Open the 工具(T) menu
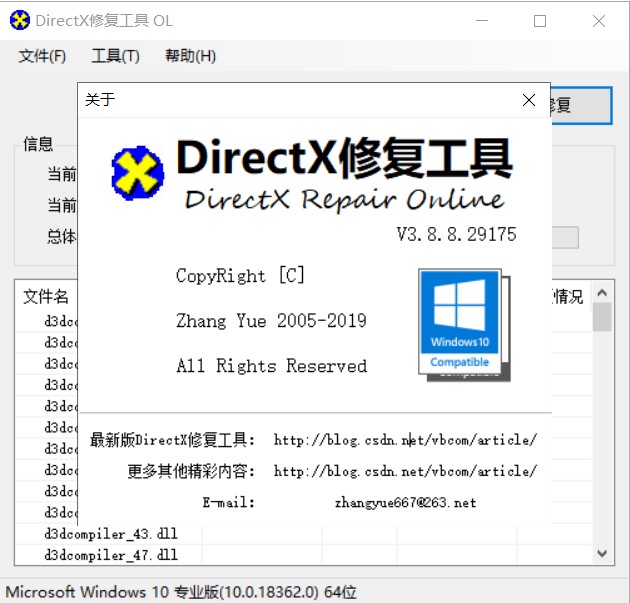Image resolution: width=630 pixels, height=603 pixels. pos(115,56)
